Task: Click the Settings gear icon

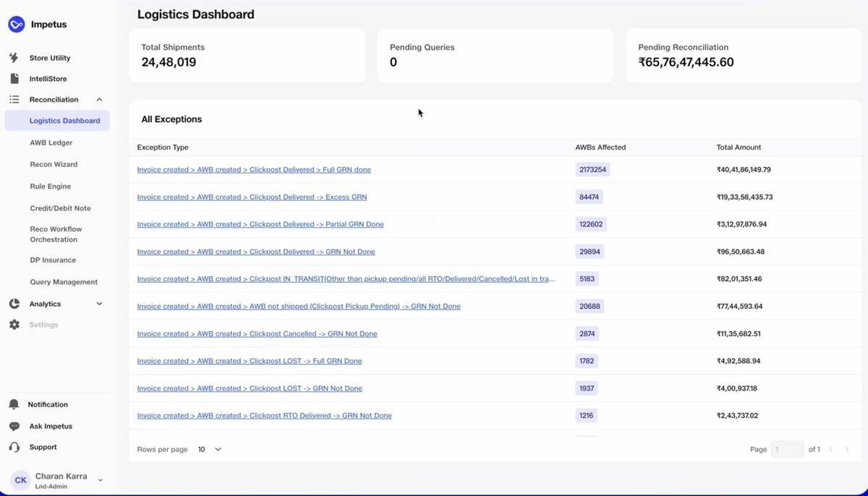Action: point(14,325)
